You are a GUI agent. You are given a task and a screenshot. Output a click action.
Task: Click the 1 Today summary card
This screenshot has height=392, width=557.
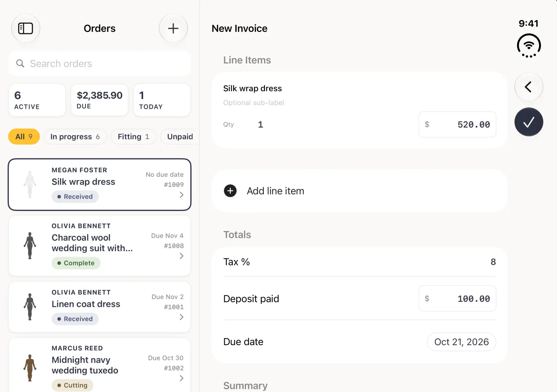click(x=162, y=100)
